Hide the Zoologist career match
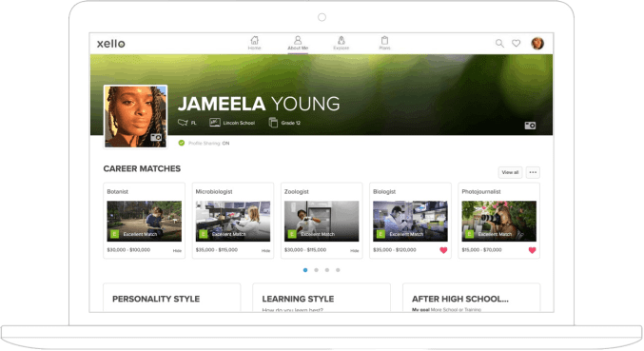Image resolution: width=644 pixels, height=351 pixels. point(355,250)
